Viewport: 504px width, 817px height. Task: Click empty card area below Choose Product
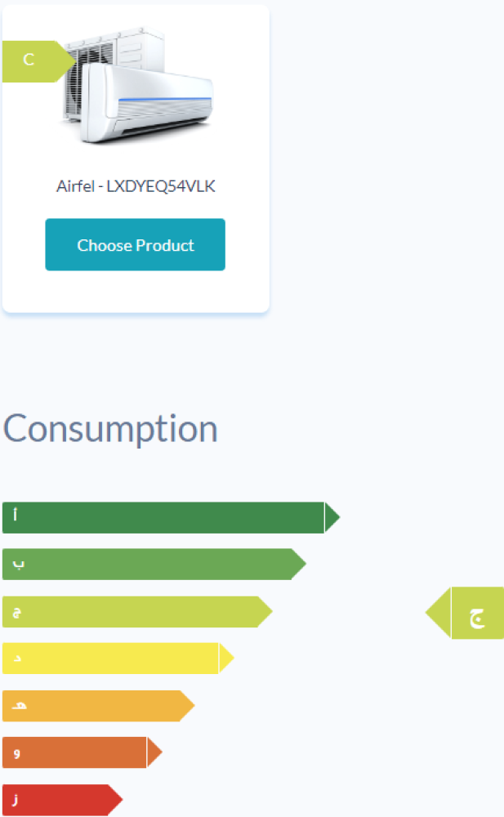pos(136,291)
